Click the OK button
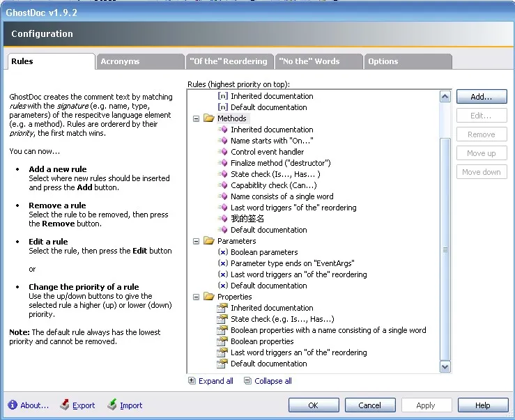Screen dimensions: 515x420 [313, 405]
